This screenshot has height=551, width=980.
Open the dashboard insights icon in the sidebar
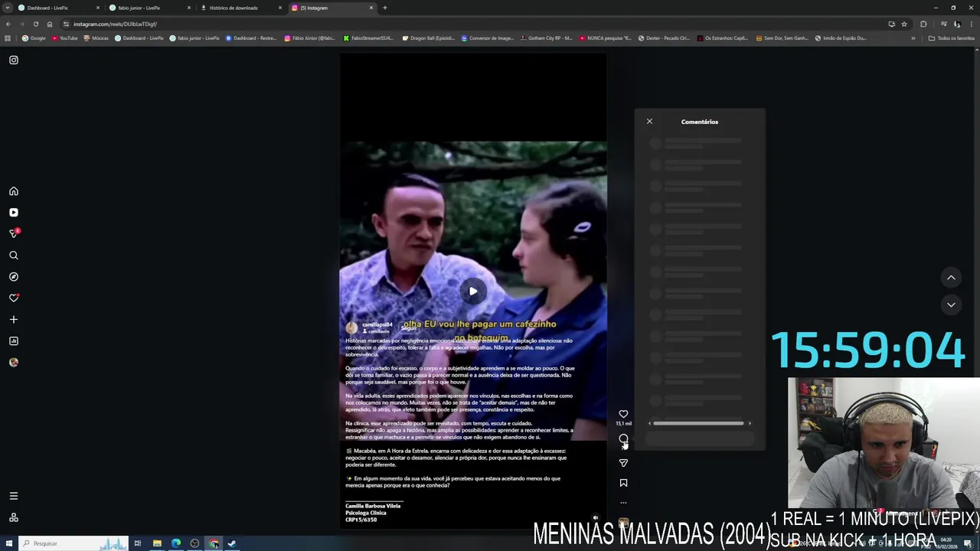[x=14, y=341]
